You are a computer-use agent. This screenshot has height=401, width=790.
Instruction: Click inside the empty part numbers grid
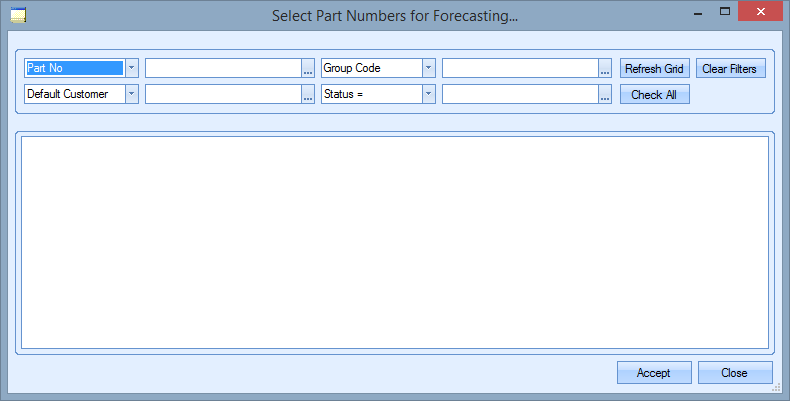click(395, 242)
